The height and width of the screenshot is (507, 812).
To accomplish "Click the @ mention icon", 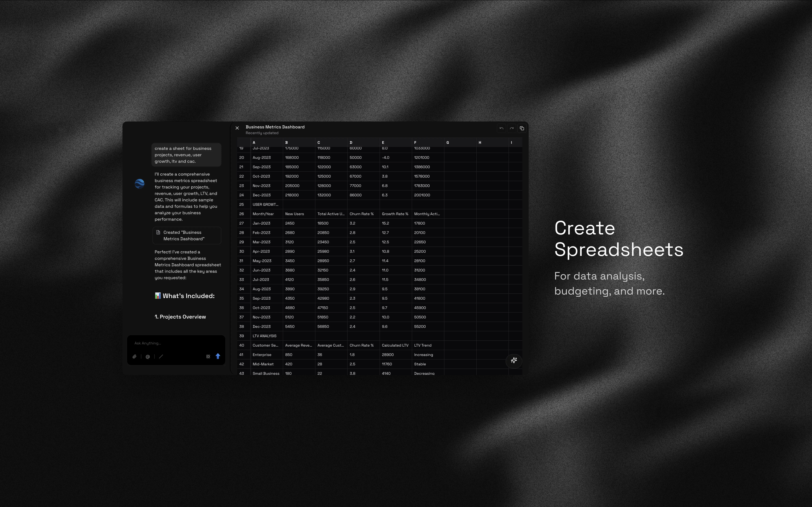I will point(148,357).
